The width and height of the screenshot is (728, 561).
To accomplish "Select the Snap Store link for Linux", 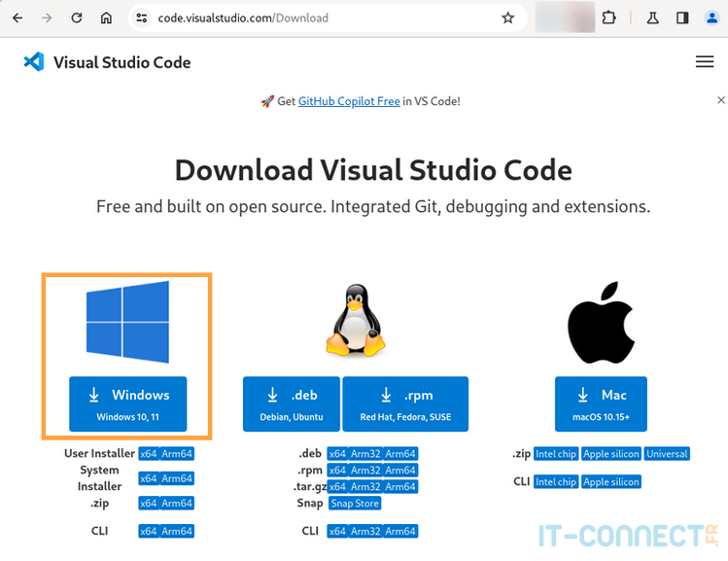I will 354,504.
